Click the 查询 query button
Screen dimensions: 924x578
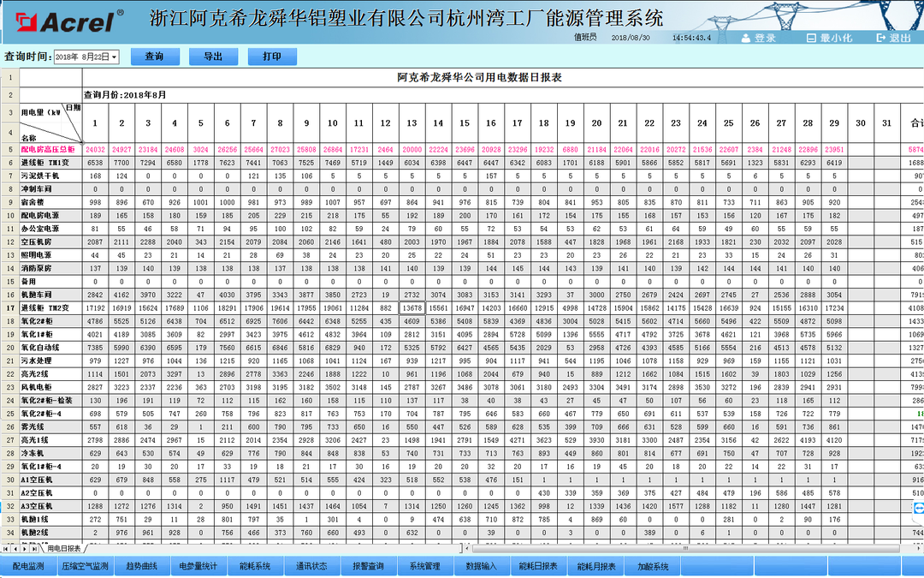(x=155, y=56)
